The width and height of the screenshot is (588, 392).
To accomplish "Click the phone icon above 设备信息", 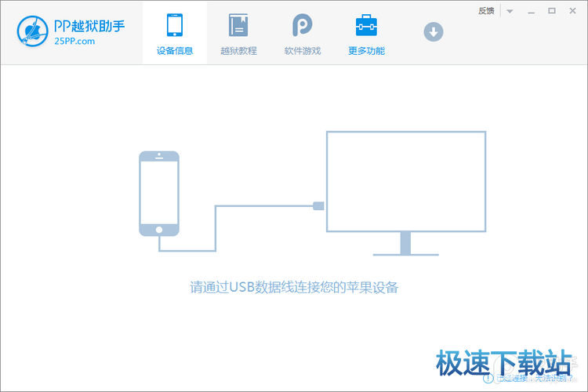I will coord(175,25).
